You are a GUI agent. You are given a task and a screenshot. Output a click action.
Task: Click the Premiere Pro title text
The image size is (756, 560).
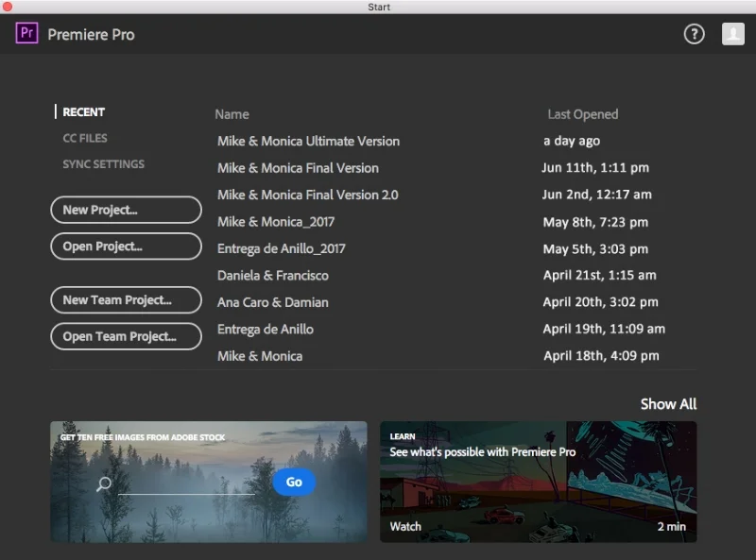coord(91,35)
